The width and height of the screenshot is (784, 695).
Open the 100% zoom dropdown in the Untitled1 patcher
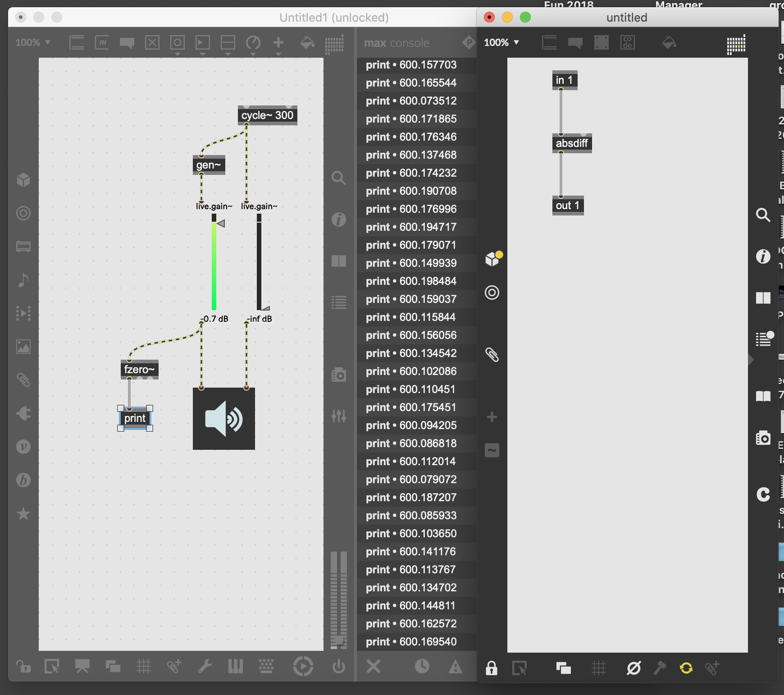pos(33,42)
